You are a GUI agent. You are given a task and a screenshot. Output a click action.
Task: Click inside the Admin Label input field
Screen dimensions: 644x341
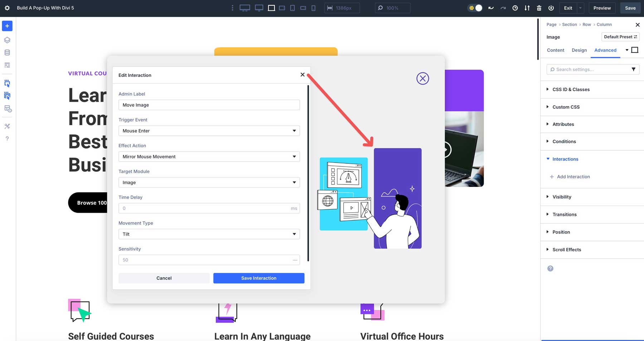point(209,105)
